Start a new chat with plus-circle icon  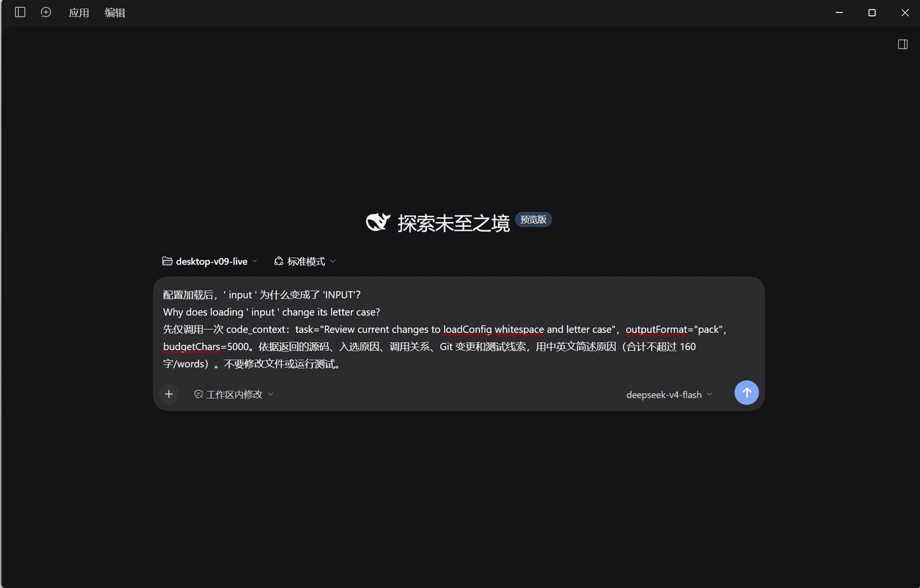point(46,12)
